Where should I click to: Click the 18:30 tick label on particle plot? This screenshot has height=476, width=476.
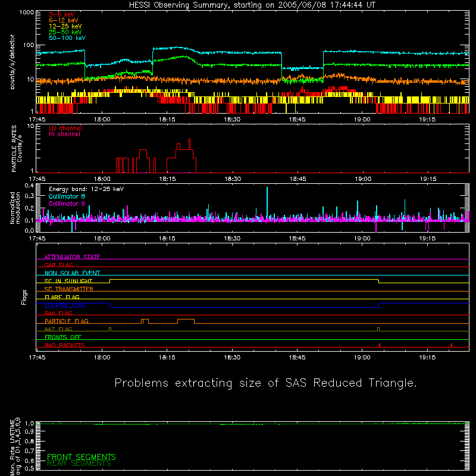point(233,179)
